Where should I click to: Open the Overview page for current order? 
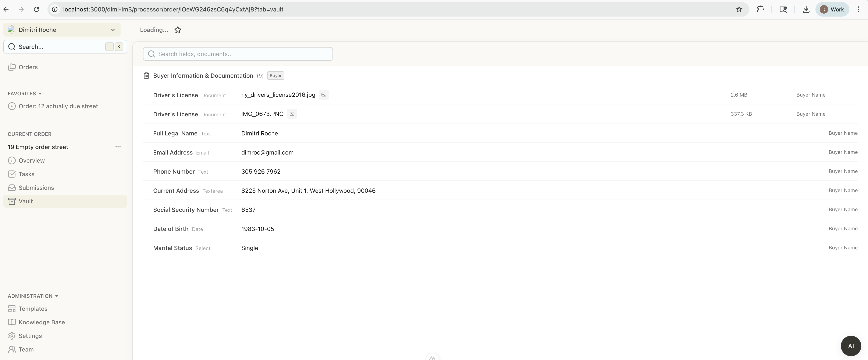31,161
